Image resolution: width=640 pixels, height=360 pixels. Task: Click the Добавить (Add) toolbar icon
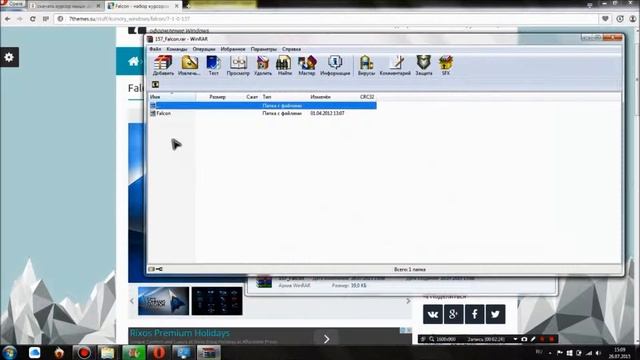coord(163,65)
